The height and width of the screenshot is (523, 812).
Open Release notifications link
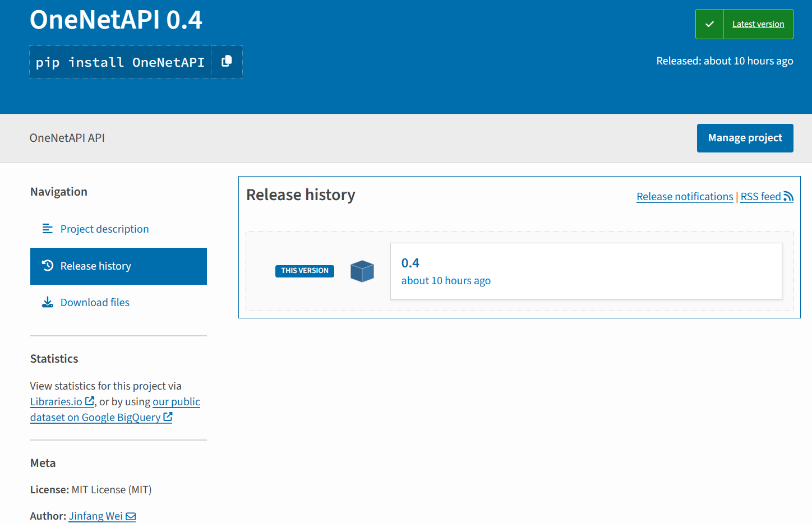pyautogui.click(x=685, y=197)
